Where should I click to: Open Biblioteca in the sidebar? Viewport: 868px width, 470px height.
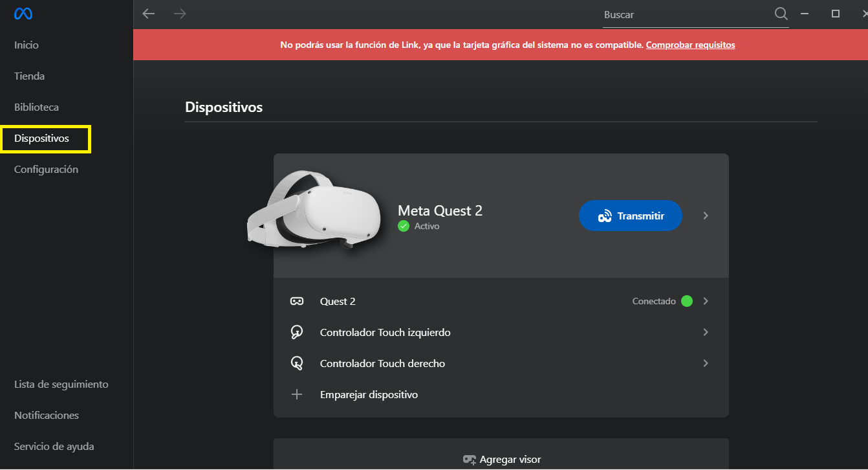tap(36, 107)
